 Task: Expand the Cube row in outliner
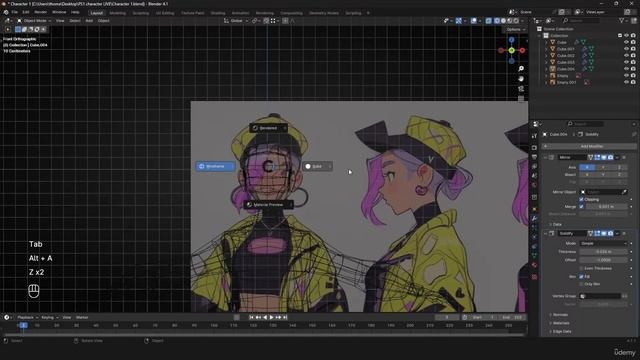tap(546, 42)
